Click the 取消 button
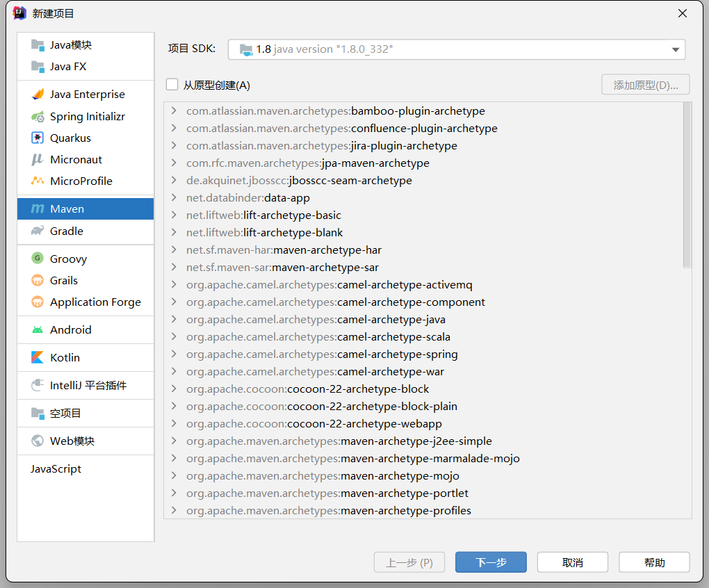 coord(573,562)
